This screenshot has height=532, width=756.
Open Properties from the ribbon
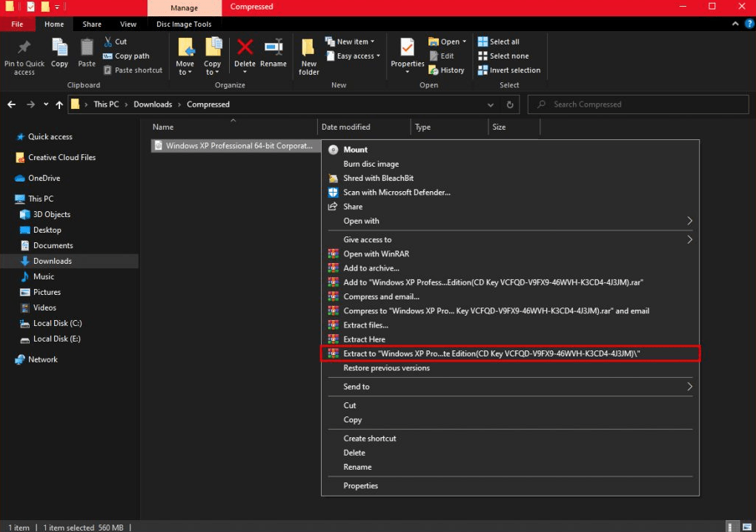[407, 49]
